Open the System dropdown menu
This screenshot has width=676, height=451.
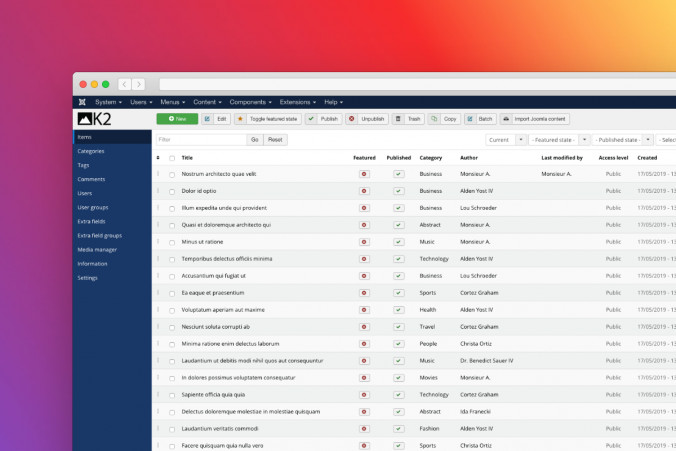[x=108, y=102]
